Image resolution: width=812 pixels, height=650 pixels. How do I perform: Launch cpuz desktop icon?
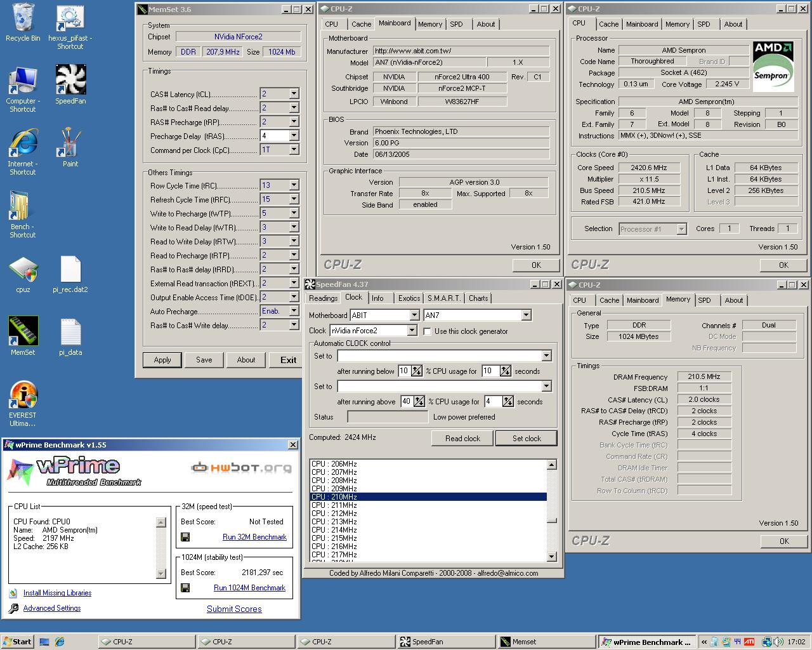[x=23, y=269]
